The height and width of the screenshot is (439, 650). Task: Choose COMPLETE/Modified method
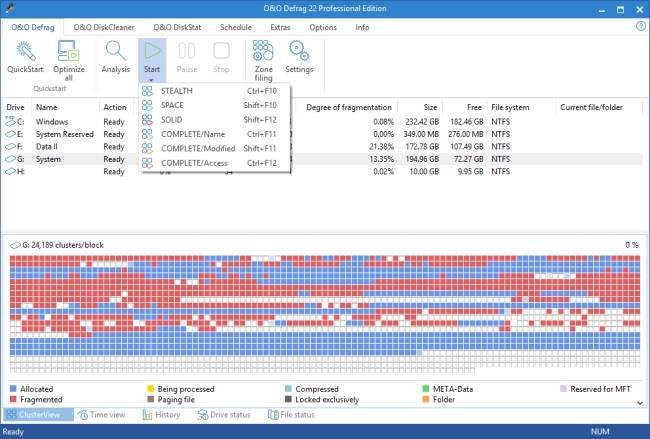(215, 148)
